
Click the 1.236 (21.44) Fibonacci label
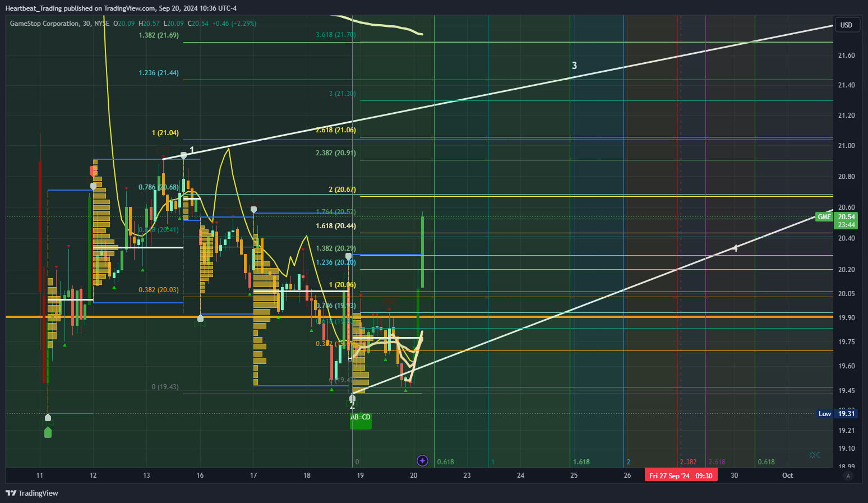coord(159,73)
